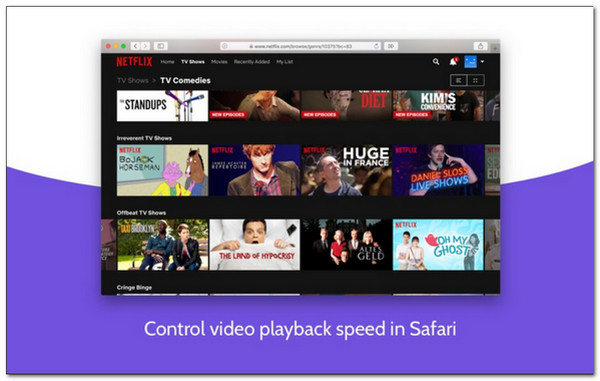Image resolution: width=600 pixels, height=381 pixels.
Task: Open the Diet show thumbnail
Action: [x=346, y=106]
